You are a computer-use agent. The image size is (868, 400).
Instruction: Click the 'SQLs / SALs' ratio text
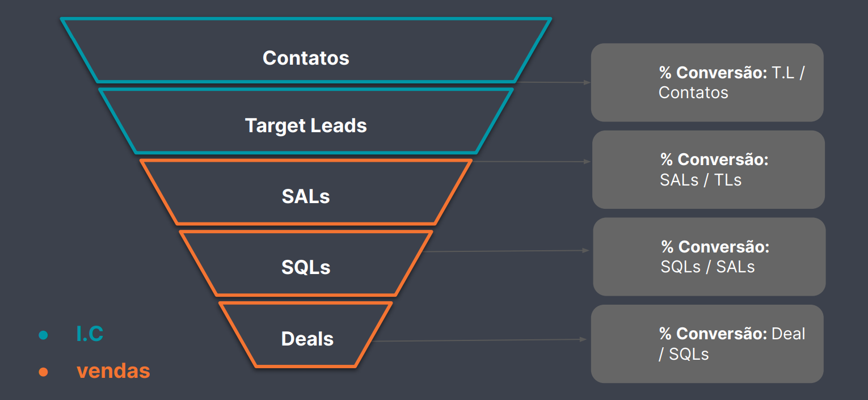(x=707, y=267)
